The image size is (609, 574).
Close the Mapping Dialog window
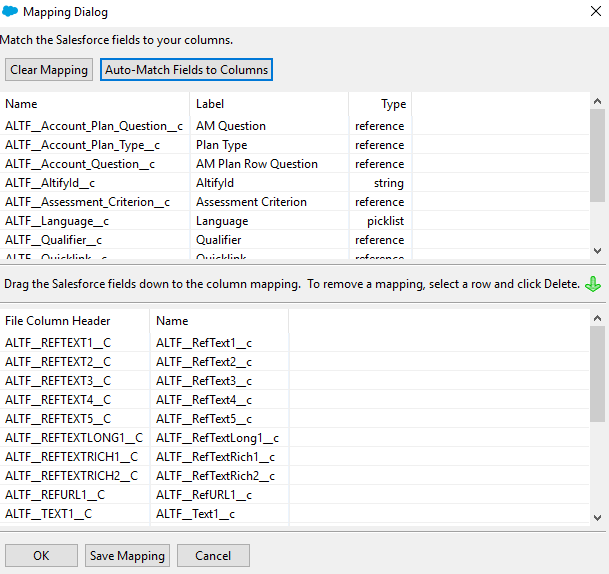coord(596,11)
